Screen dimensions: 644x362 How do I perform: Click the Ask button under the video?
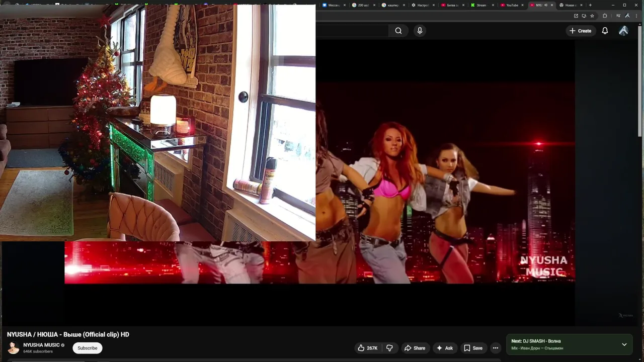tap(445, 348)
